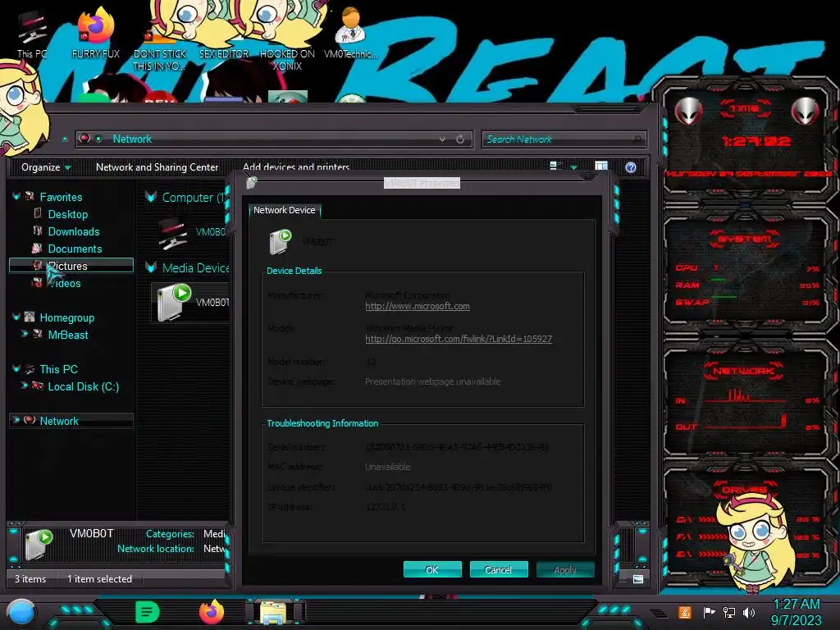Select Downloads in Favorites
This screenshot has width=840, height=630.
73,231
